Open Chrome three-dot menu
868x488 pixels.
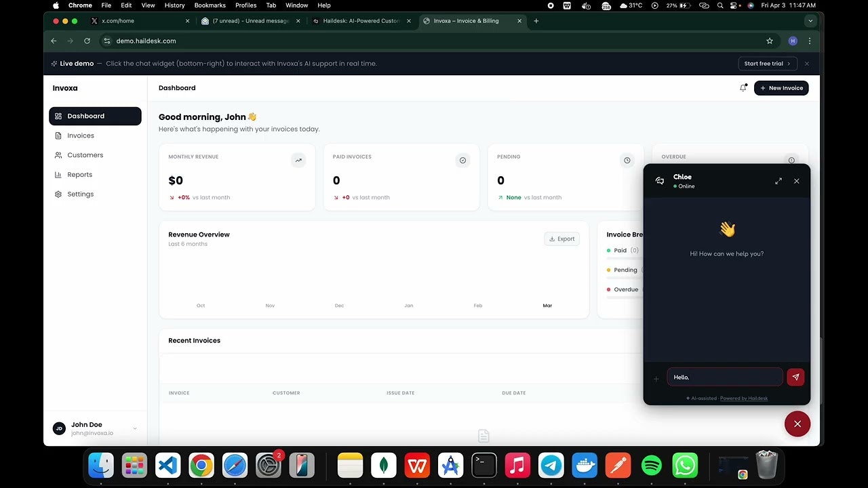(809, 41)
